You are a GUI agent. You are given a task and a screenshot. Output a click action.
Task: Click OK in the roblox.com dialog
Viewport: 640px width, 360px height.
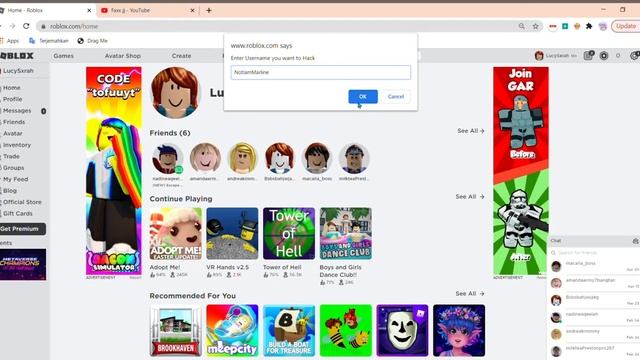pyautogui.click(x=363, y=97)
